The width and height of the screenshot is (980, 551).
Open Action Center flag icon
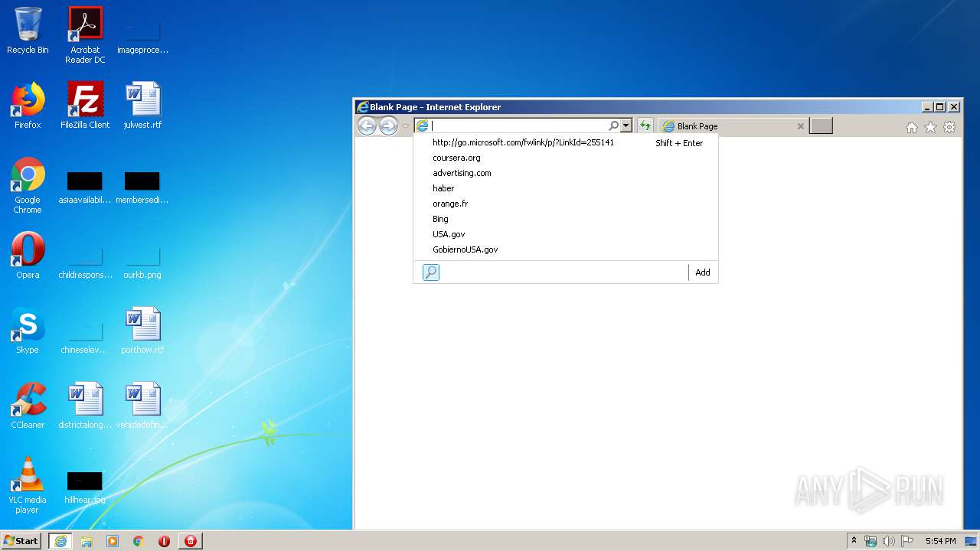(907, 541)
